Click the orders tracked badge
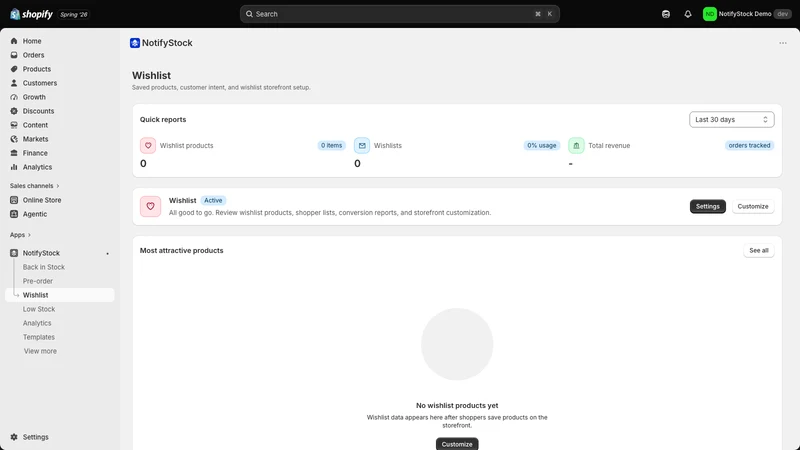 pos(749,145)
